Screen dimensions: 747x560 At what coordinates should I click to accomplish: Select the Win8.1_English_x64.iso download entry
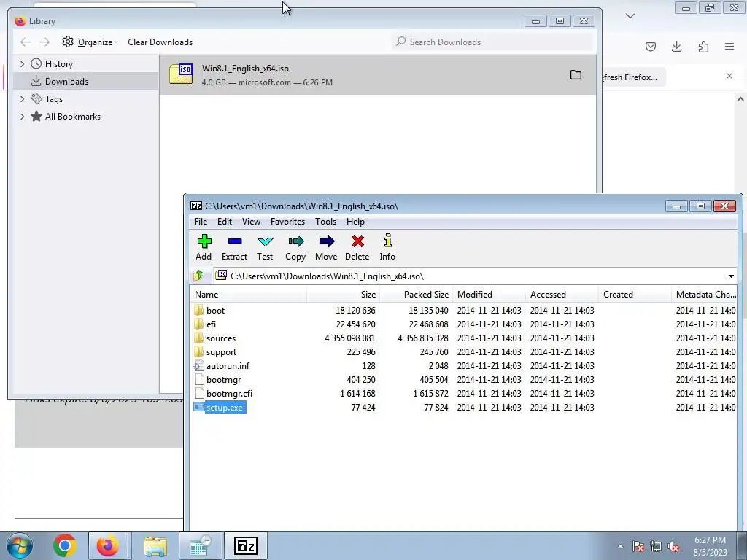point(377,75)
